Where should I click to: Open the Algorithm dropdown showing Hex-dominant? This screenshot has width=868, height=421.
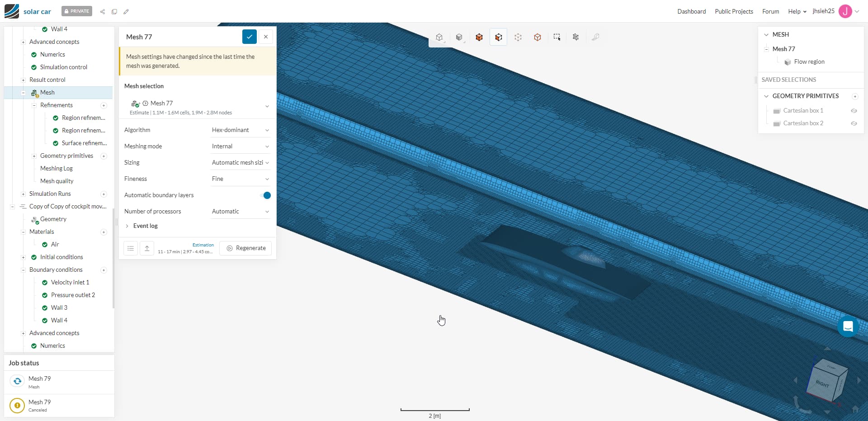(240, 130)
